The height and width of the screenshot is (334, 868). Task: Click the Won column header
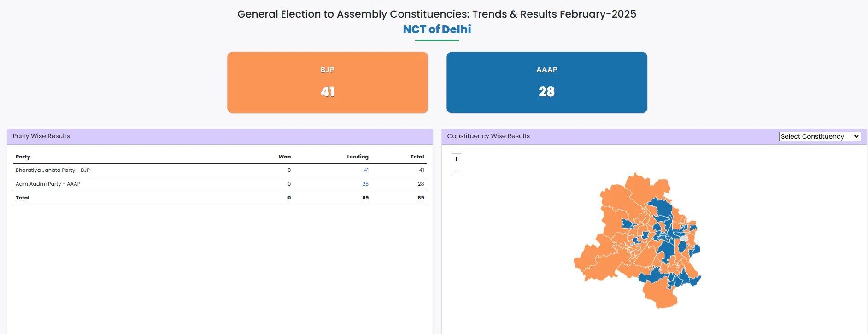click(284, 157)
